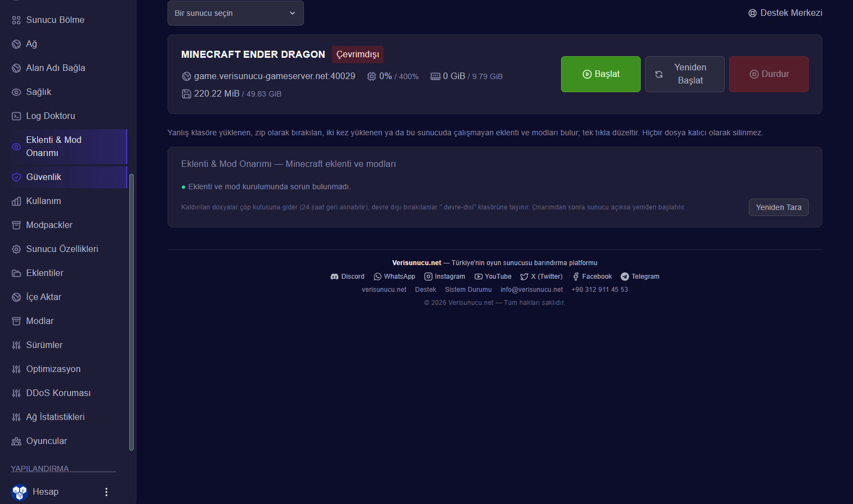The image size is (853, 504).
Task: Open İçe Aktar sidebar item
Action: pos(69,297)
